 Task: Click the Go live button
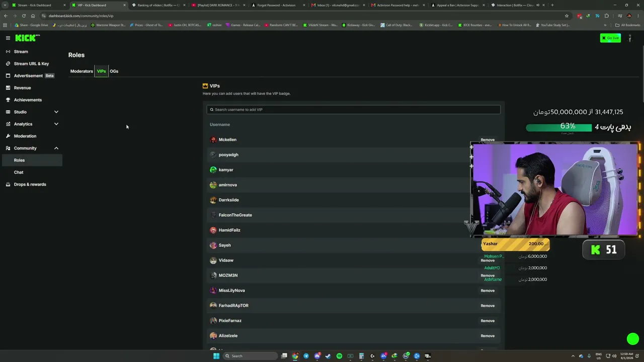coord(610,38)
